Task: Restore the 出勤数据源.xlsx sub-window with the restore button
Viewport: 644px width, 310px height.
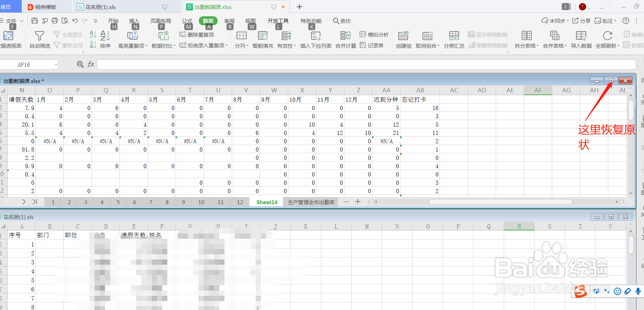Action: point(611,81)
